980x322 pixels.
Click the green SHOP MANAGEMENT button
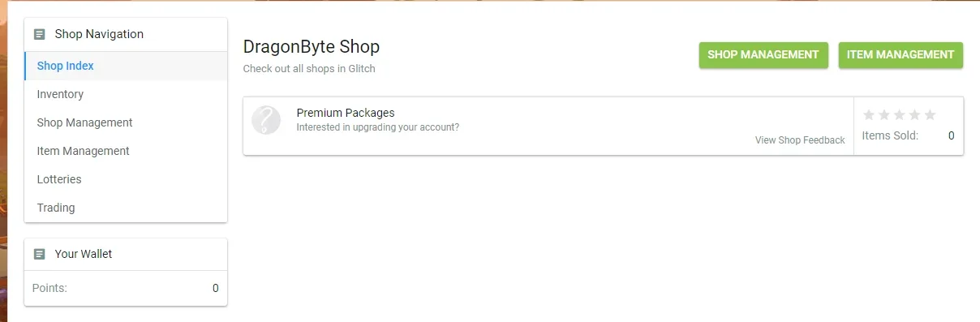(x=763, y=55)
